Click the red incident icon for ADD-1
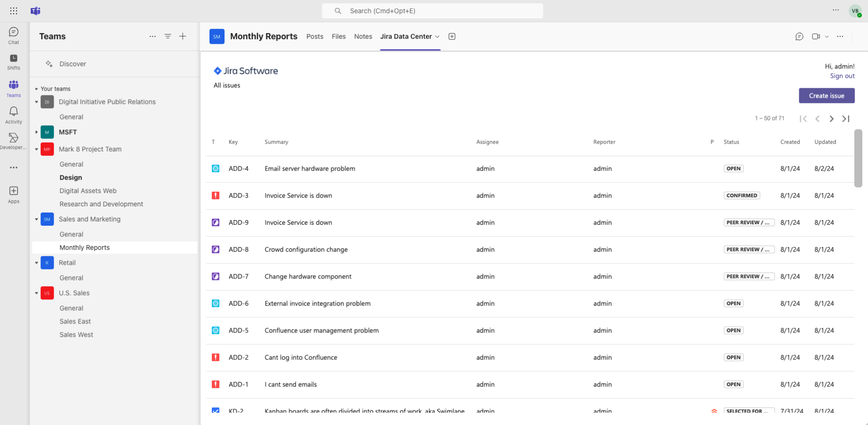 216,384
